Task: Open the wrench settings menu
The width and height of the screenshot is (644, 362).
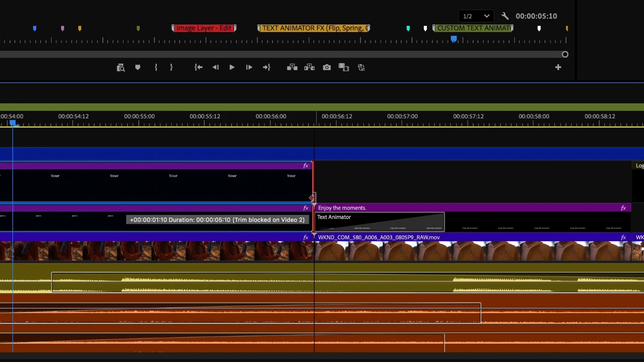Action: 505,16
